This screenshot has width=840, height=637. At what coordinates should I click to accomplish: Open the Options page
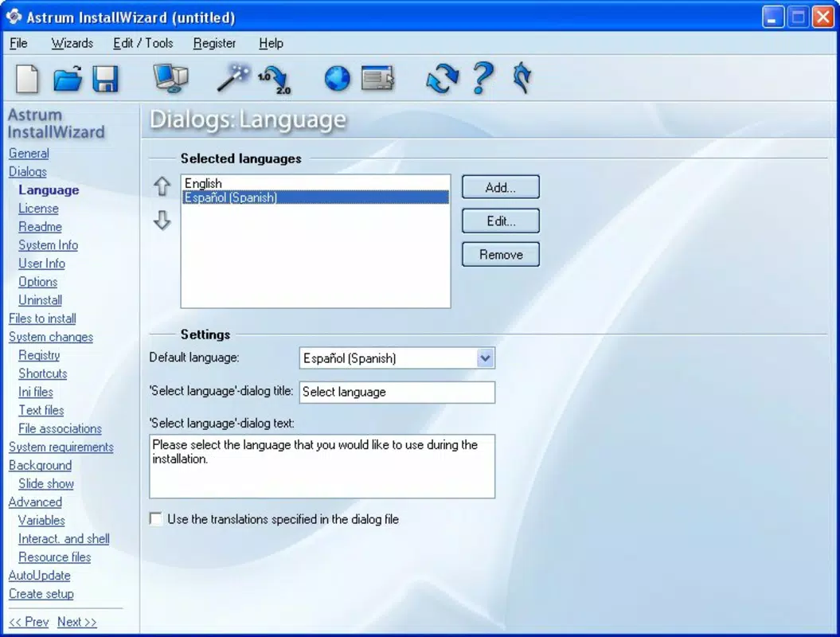(38, 282)
